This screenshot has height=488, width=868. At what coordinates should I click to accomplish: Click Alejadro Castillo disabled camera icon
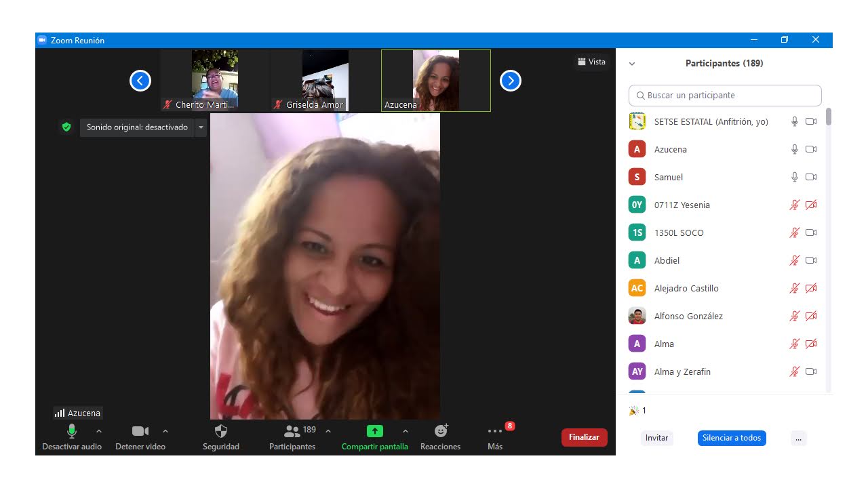[x=811, y=289]
